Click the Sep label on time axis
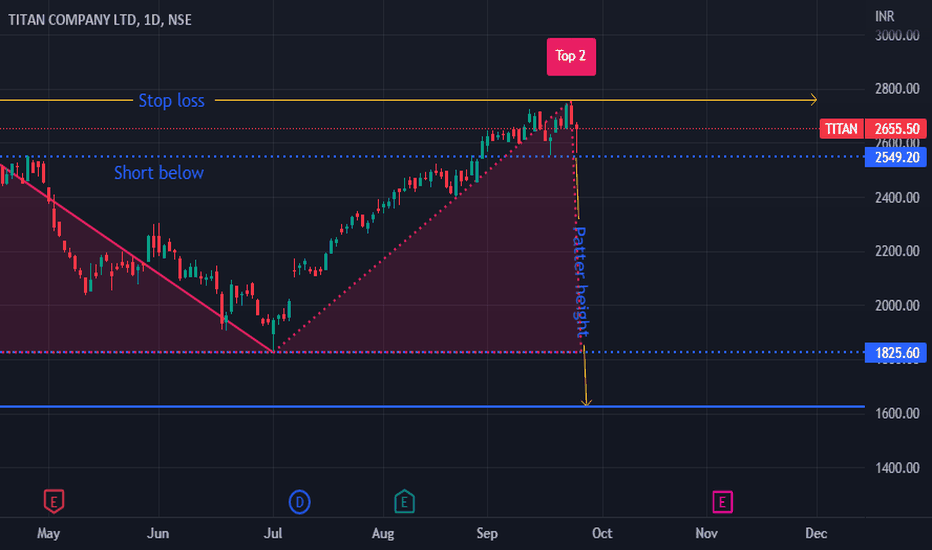932x550 pixels. [x=487, y=533]
